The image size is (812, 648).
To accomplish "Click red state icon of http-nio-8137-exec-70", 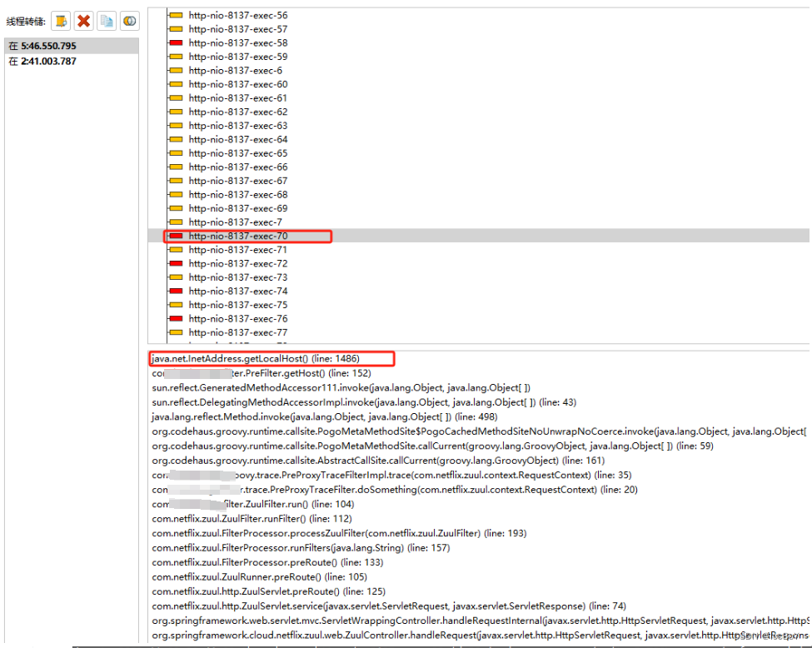I will pyautogui.click(x=175, y=236).
